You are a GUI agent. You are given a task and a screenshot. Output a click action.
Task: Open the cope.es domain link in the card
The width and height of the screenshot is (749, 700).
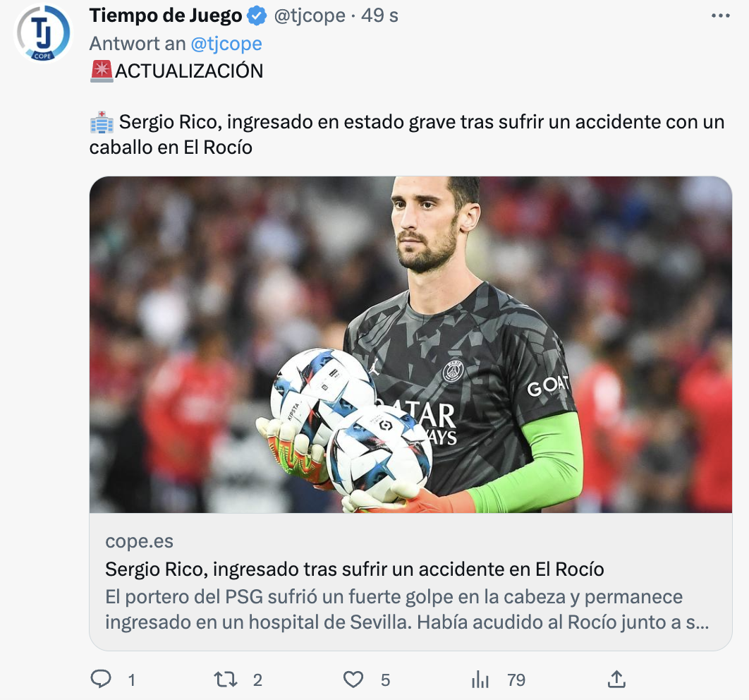pyautogui.click(x=139, y=541)
